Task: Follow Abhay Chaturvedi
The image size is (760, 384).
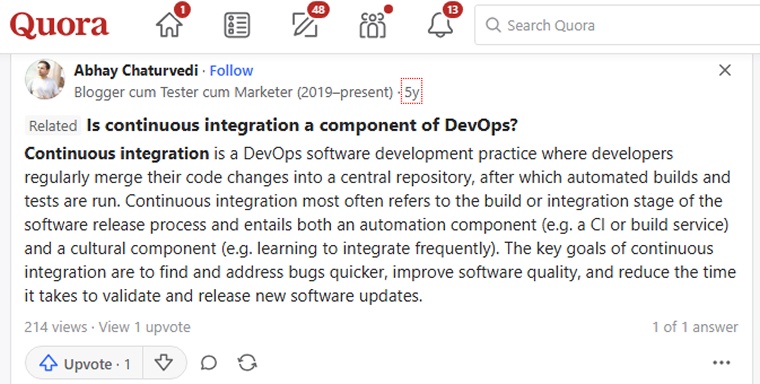Action: coord(231,71)
